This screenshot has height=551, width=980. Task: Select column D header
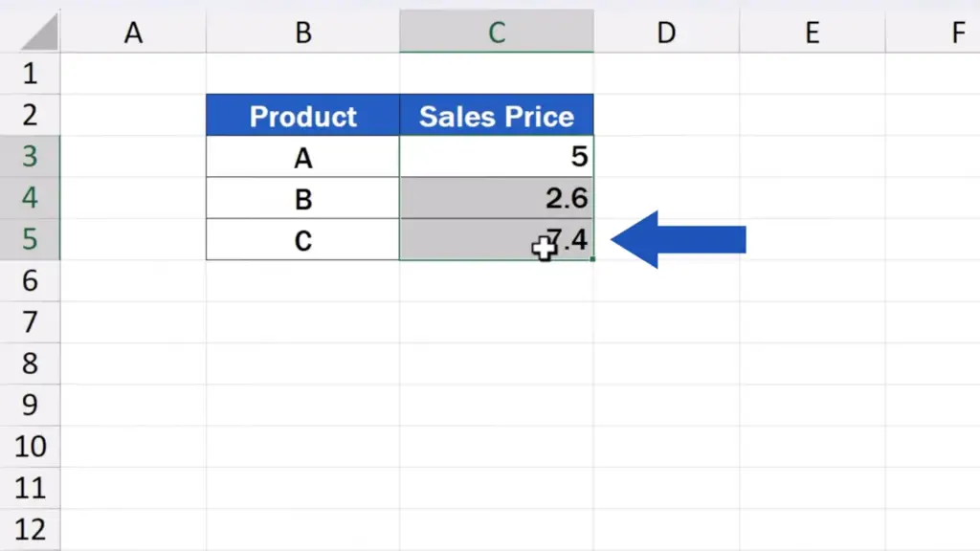point(666,32)
